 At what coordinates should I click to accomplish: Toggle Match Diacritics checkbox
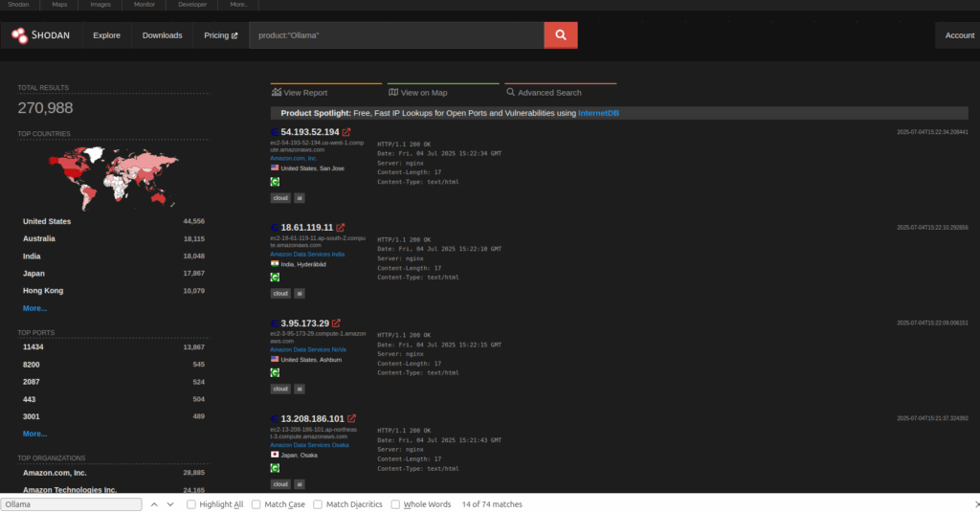coord(318,504)
